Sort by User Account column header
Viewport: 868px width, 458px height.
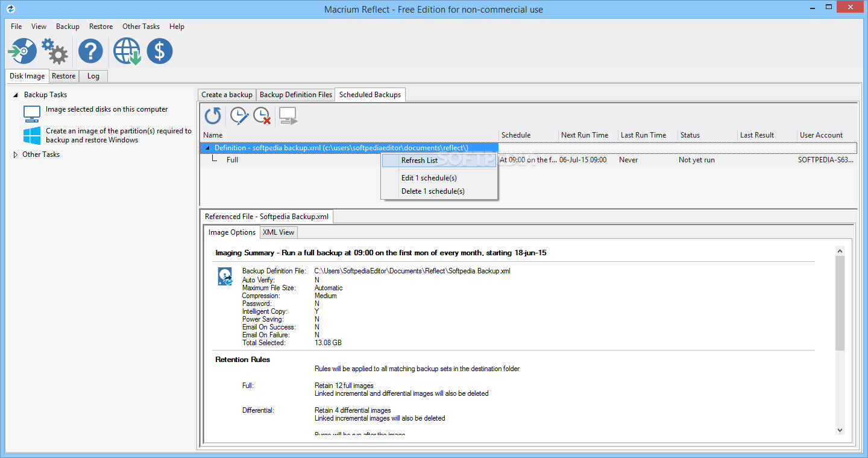pos(827,135)
